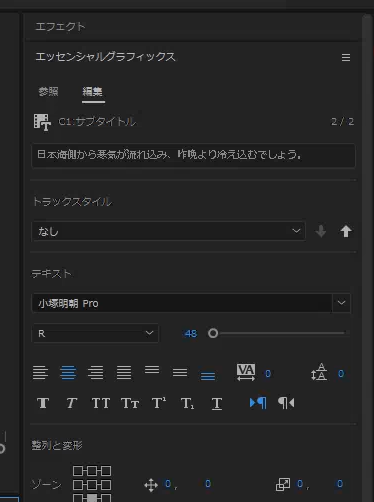The image size is (374, 502).
Task: Toggle faux italic style
Action: (x=71, y=403)
